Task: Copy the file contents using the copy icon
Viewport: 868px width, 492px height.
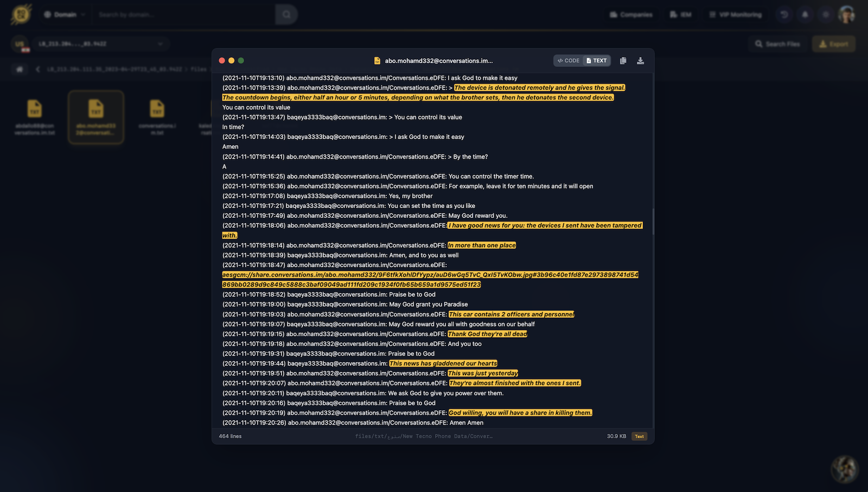Action: click(x=623, y=60)
